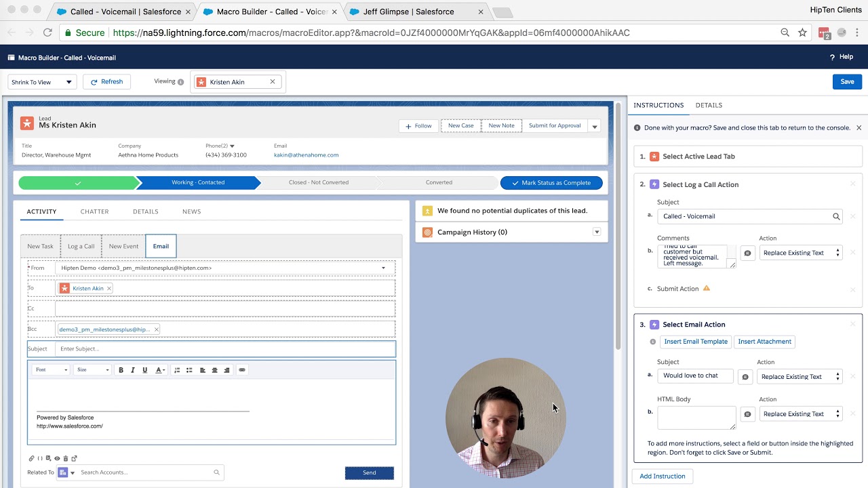Click the Follow button

418,126
